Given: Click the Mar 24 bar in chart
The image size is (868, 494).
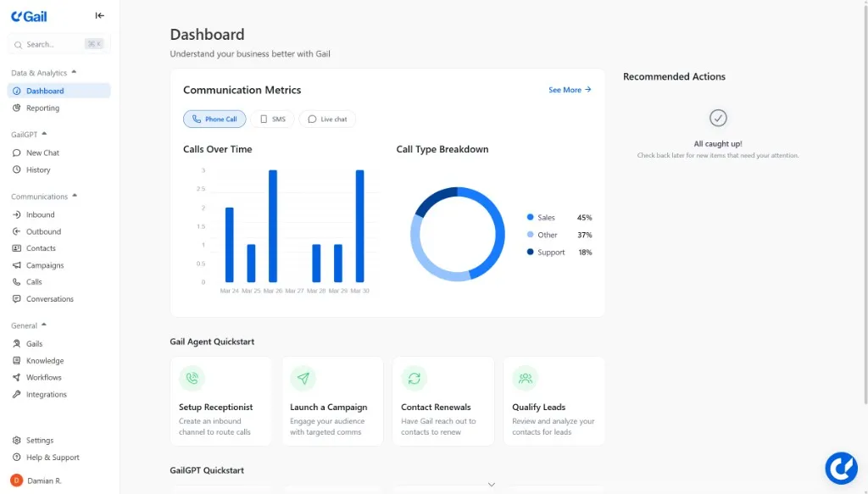Looking at the screenshot, I should [x=229, y=245].
